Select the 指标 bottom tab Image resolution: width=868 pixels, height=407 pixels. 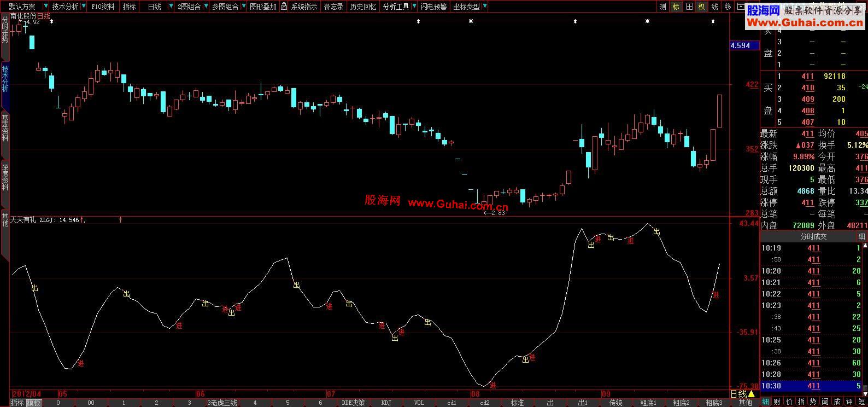pyautogui.click(x=17, y=403)
